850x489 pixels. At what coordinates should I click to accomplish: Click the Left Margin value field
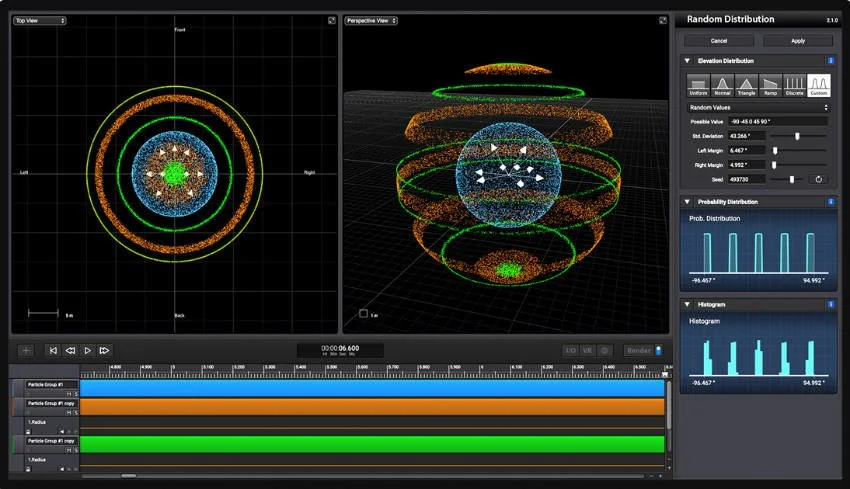click(747, 150)
